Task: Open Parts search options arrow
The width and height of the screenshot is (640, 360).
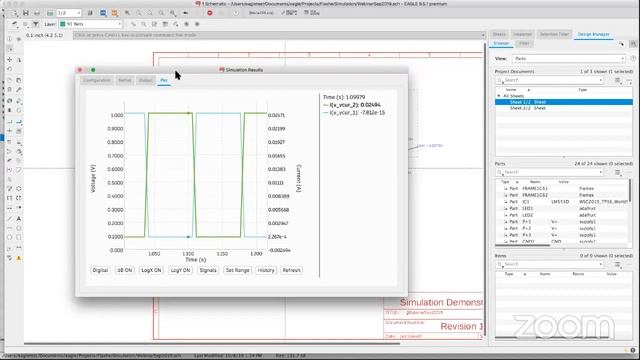Action: (x=600, y=173)
